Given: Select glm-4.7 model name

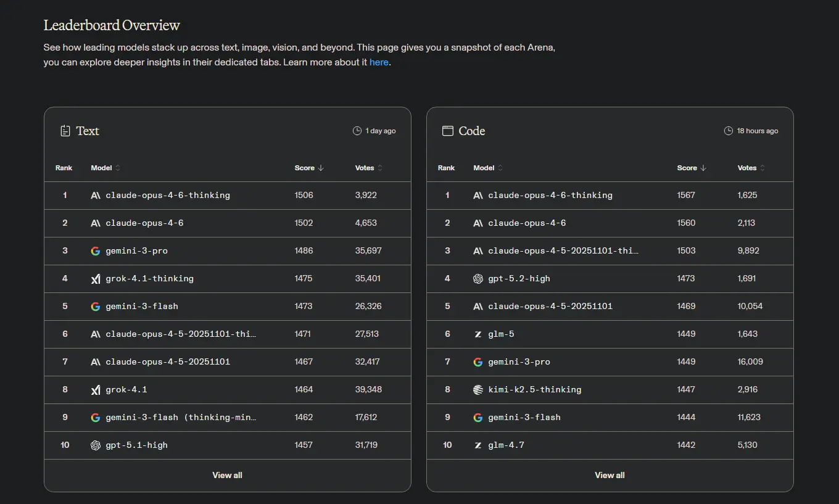Looking at the screenshot, I should (506, 445).
